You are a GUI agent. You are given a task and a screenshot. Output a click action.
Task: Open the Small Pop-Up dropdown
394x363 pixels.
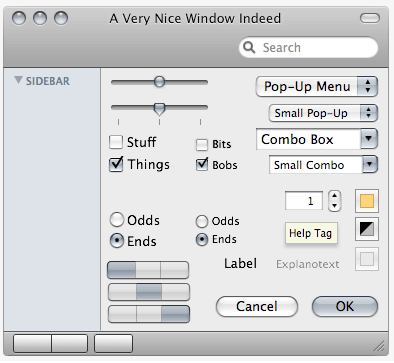click(323, 113)
